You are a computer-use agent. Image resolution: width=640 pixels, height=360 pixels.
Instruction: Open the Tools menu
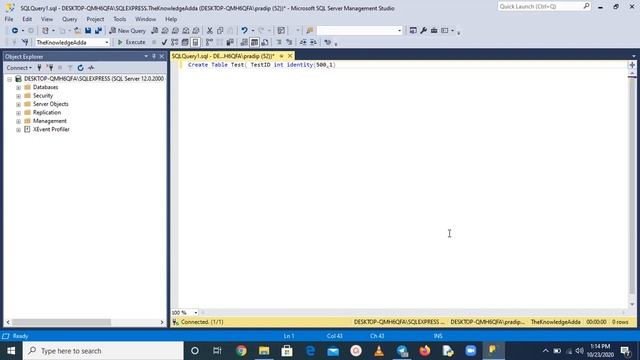click(x=120, y=19)
